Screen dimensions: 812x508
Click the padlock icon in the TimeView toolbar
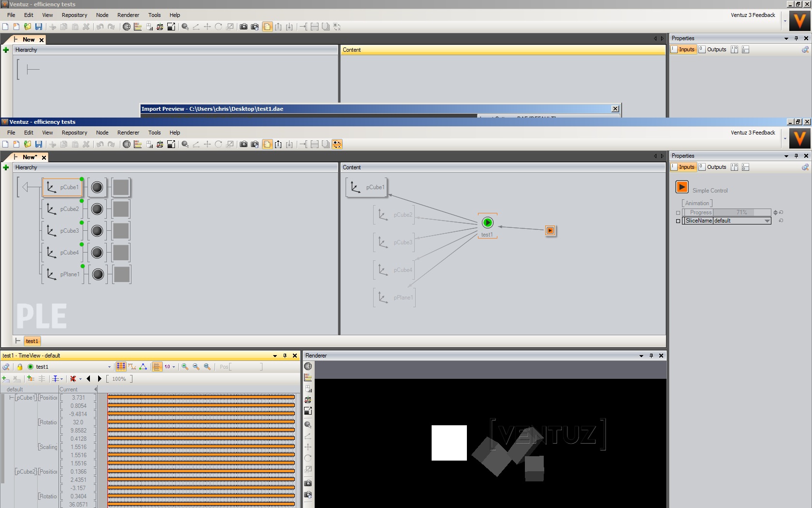point(20,367)
